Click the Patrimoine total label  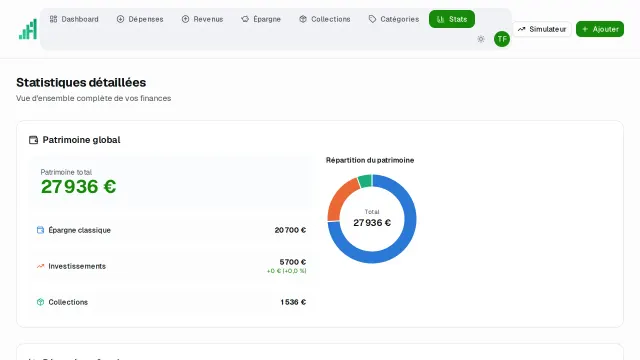66,172
